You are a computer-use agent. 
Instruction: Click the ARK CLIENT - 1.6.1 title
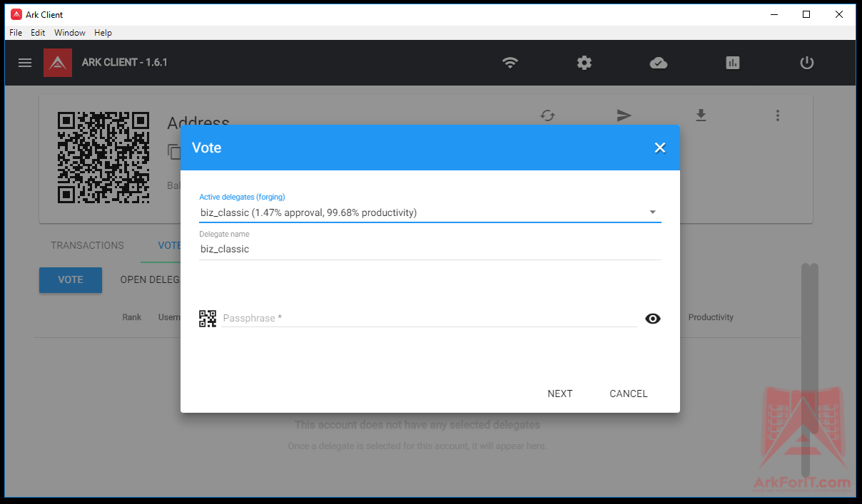(125, 63)
